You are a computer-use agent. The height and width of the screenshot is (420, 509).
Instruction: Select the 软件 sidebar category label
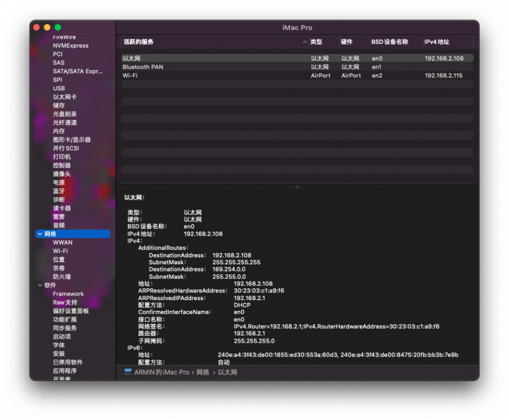click(x=50, y=285)
